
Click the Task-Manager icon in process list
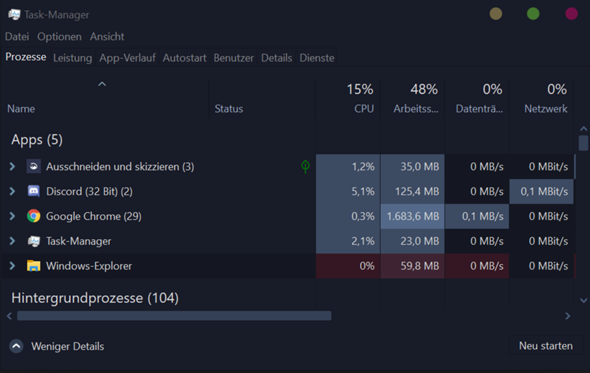click(x=33, y=241)
